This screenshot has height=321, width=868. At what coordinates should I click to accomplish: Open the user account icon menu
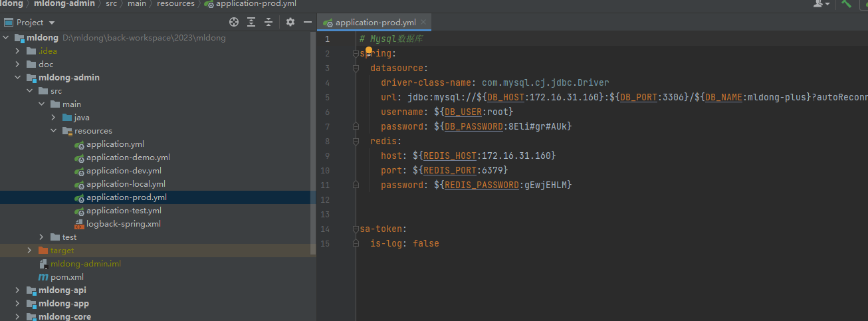tap(821, 3)
